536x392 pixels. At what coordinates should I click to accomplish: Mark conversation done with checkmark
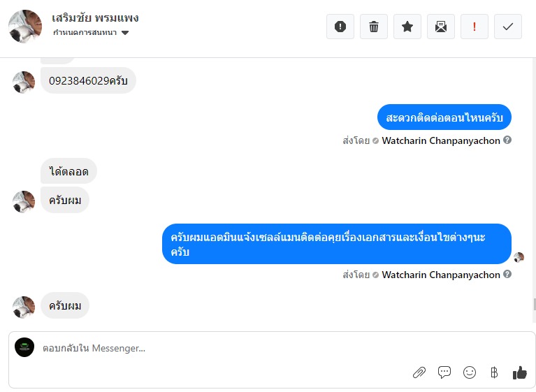508,27
